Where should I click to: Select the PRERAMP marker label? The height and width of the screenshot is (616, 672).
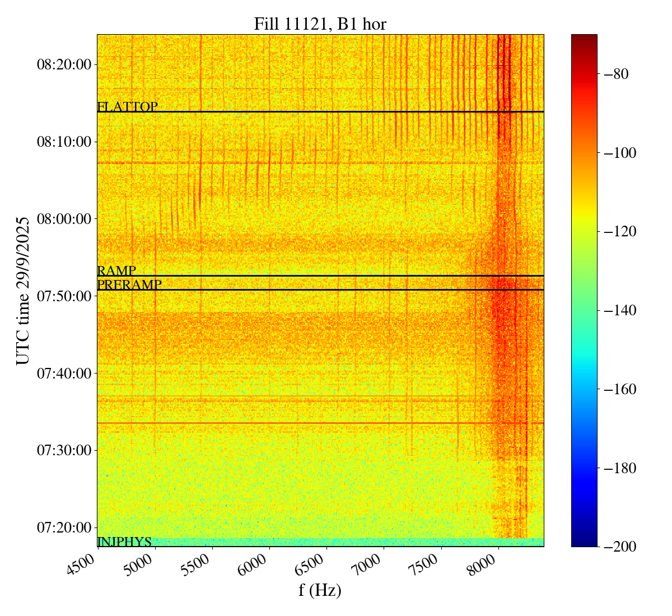129,284
